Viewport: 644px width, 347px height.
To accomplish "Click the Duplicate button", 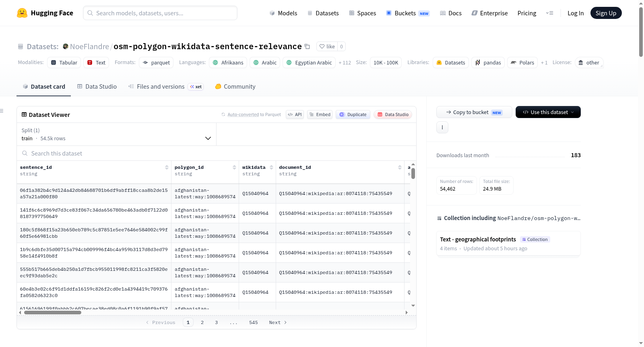I will pyautogui.click(x=353, y=114).
